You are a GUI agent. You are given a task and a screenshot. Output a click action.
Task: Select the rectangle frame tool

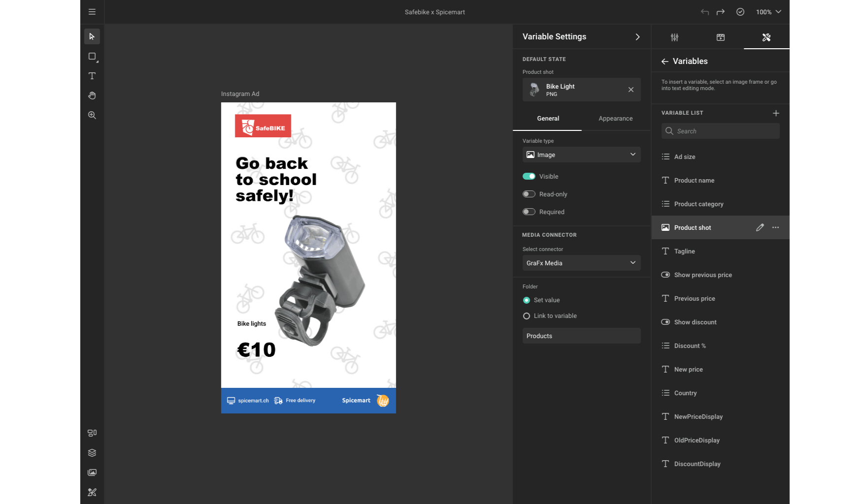[92, 56]
